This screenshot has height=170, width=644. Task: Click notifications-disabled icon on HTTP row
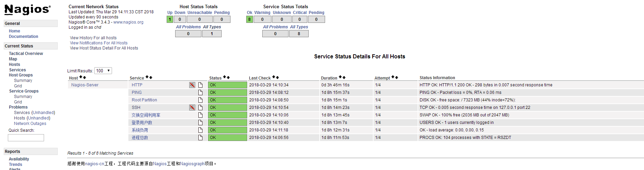192,85
